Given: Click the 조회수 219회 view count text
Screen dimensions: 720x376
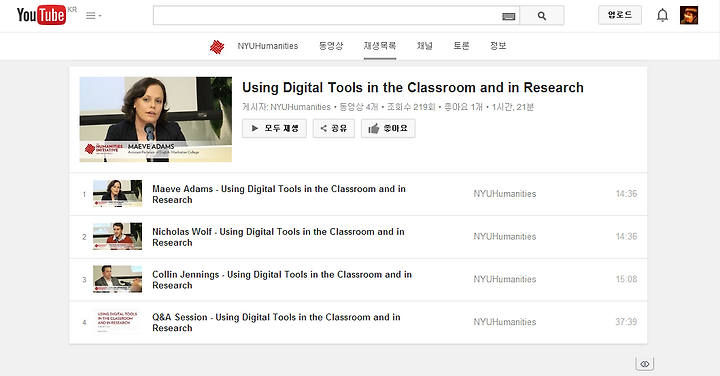Looking at the screenshot, I should coord(411,107).
